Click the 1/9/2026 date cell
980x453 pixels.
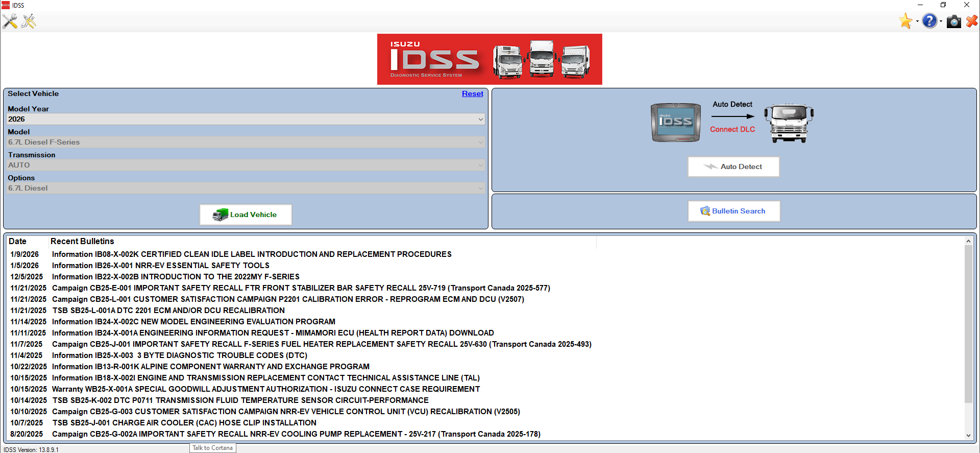coord(24,254)
